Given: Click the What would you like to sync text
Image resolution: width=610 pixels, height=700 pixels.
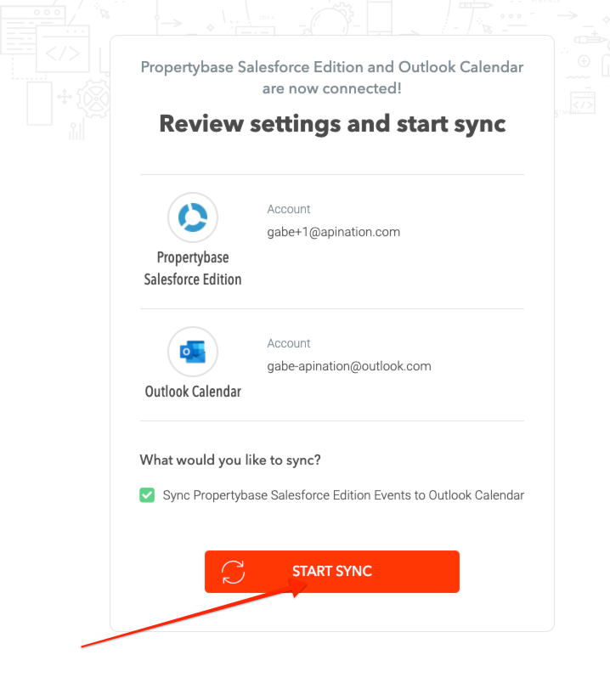Looking at the screenshot, I should 230,460.
